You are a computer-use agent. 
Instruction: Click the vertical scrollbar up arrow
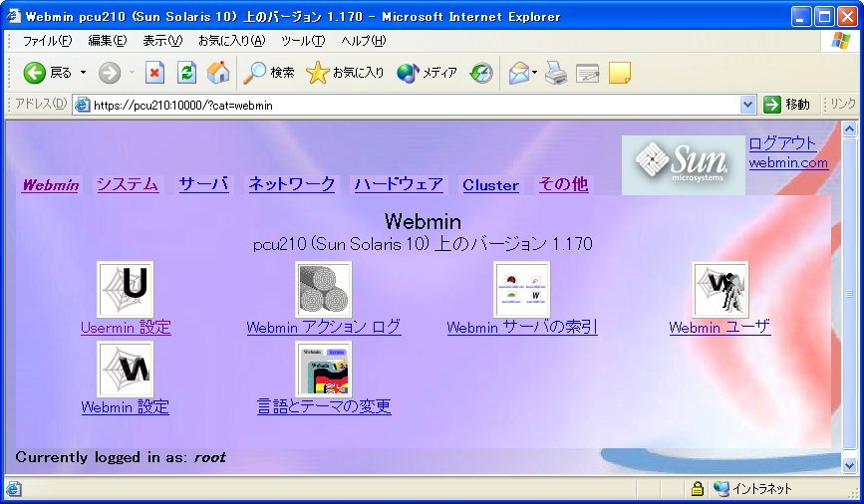pyautogui.click(x=849, y=129)
